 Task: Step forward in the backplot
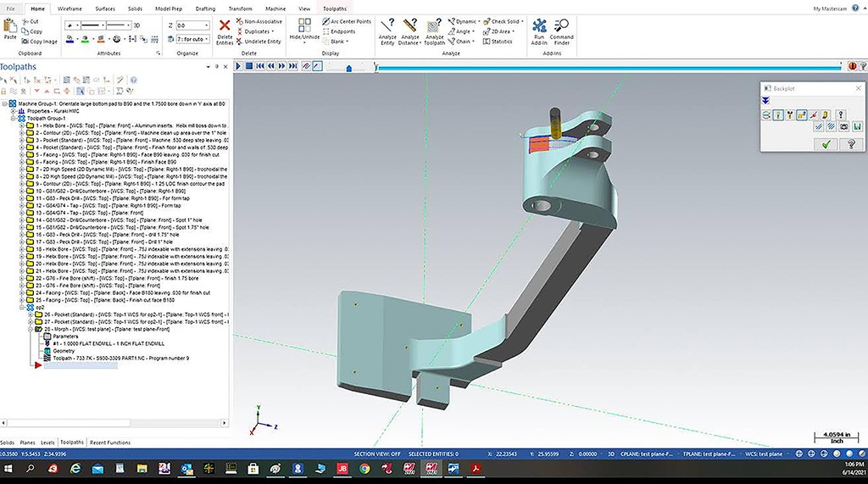[x=281, y=66]
